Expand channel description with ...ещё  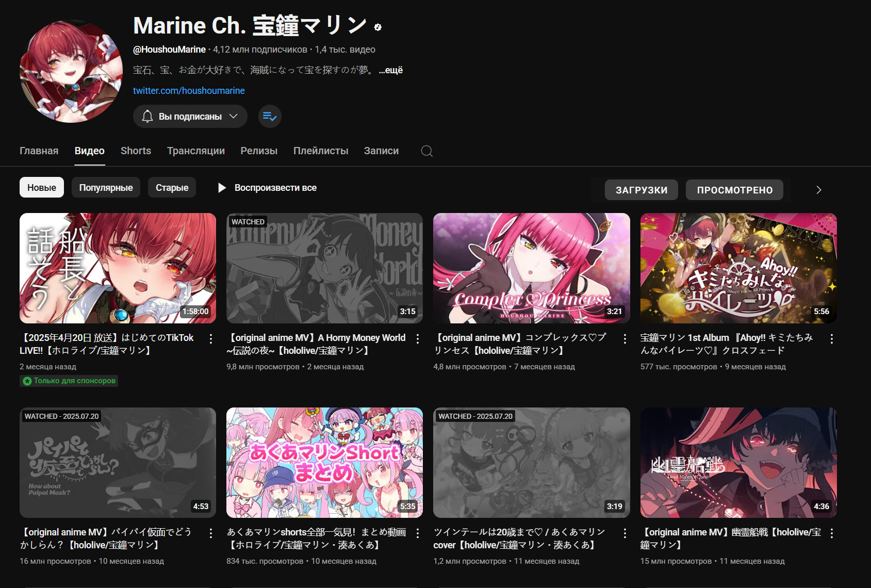tap(390, 70)
